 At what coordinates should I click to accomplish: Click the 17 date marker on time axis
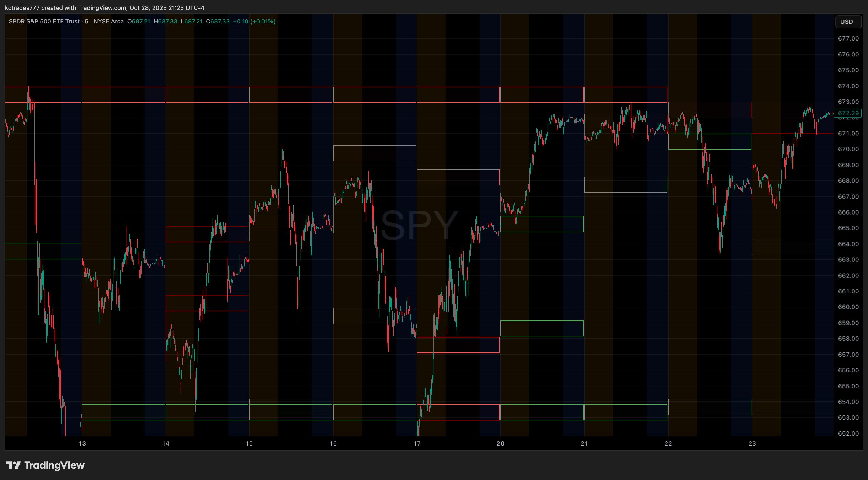click(x=417, y=443)
